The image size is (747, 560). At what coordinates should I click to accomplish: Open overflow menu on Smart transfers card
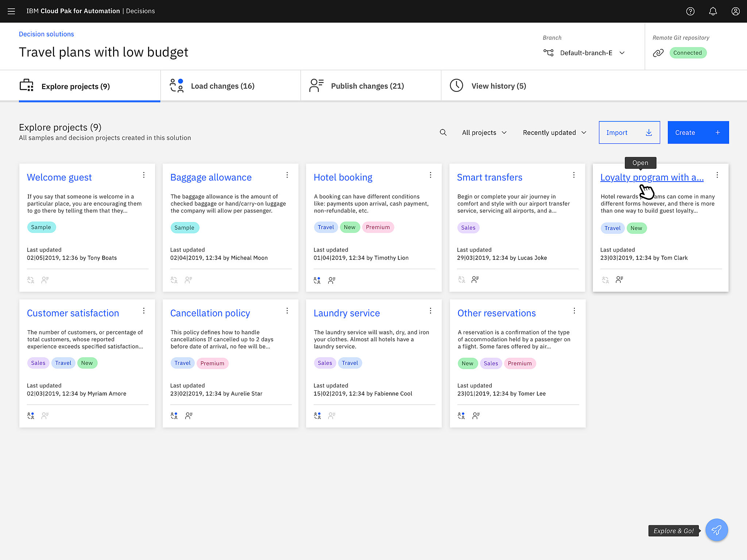coord(574,175)
